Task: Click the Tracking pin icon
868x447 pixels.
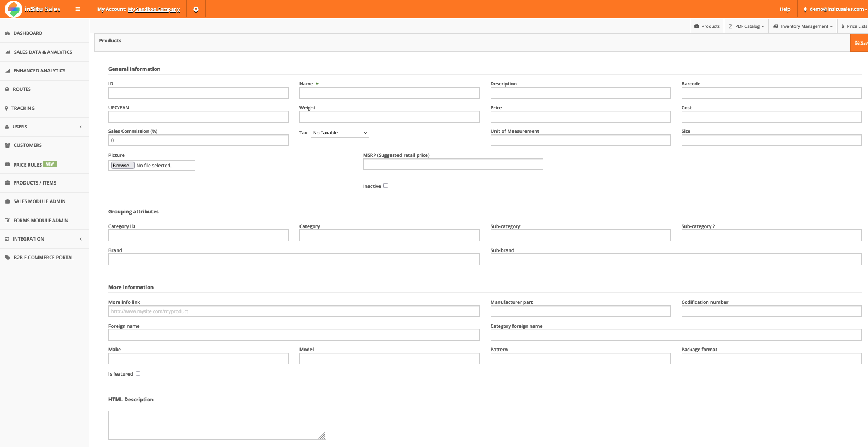Action: click(x=7, y=108)
